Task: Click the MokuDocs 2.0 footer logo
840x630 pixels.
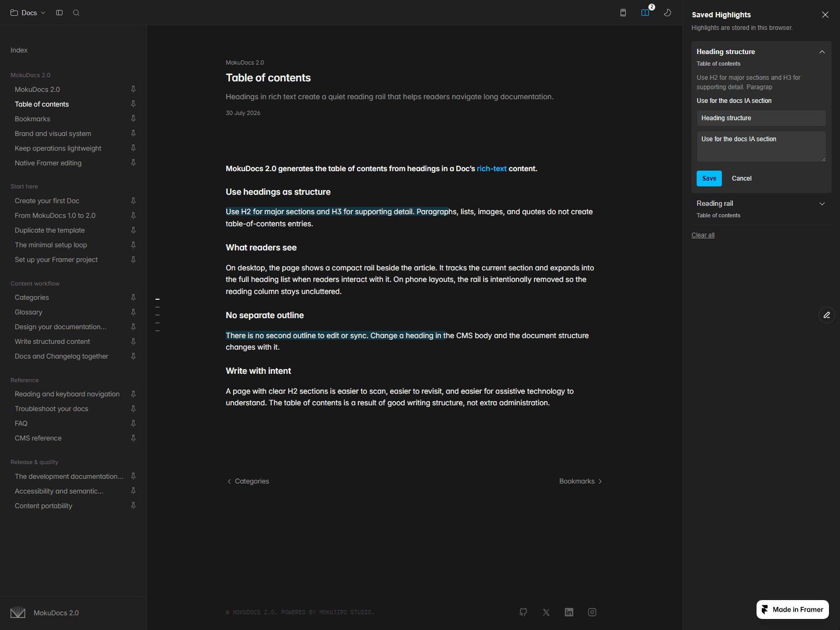Action: 45,613
